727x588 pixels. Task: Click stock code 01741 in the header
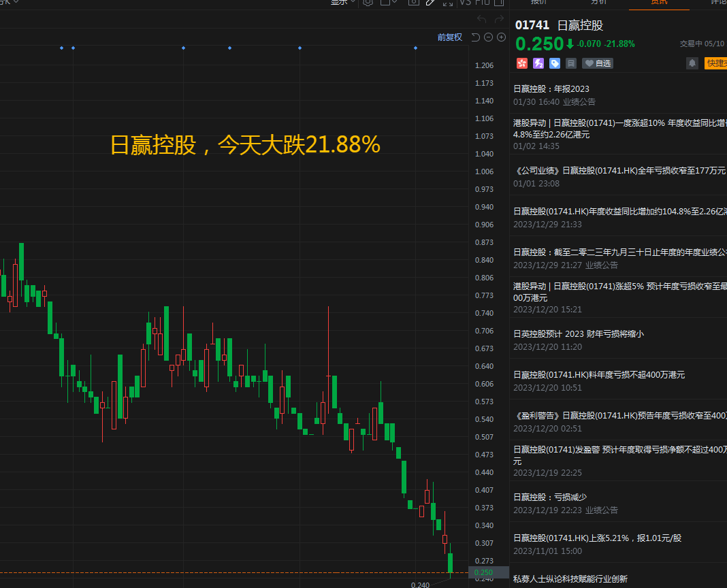[532, 25]
